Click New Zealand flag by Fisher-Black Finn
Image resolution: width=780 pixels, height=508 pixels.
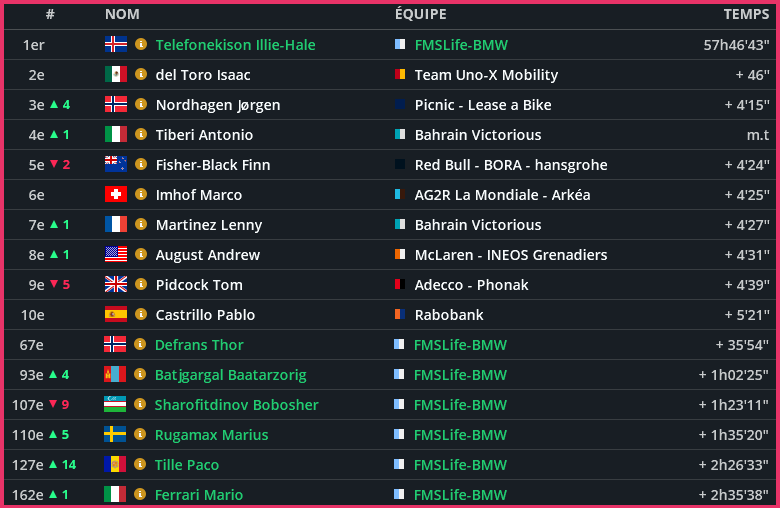tap(116, 165)
